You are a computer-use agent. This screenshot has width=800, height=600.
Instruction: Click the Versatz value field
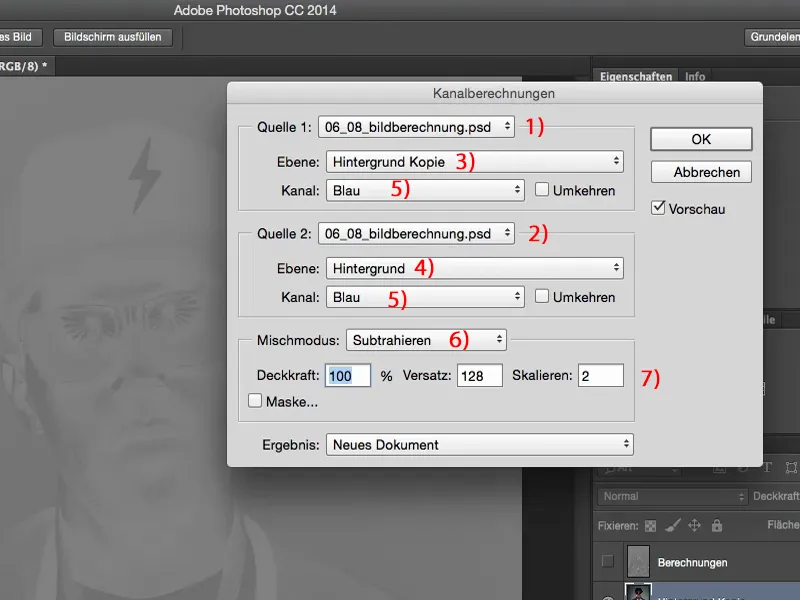point(480,376)
